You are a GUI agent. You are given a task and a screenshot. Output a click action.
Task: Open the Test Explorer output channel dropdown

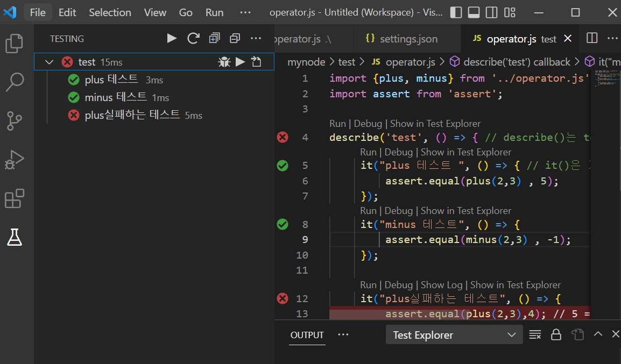tap(454, 335)
